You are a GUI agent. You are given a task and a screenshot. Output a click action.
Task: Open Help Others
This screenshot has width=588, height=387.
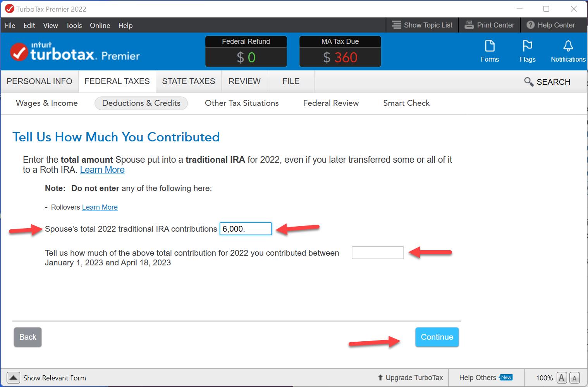tap(486, 378)
